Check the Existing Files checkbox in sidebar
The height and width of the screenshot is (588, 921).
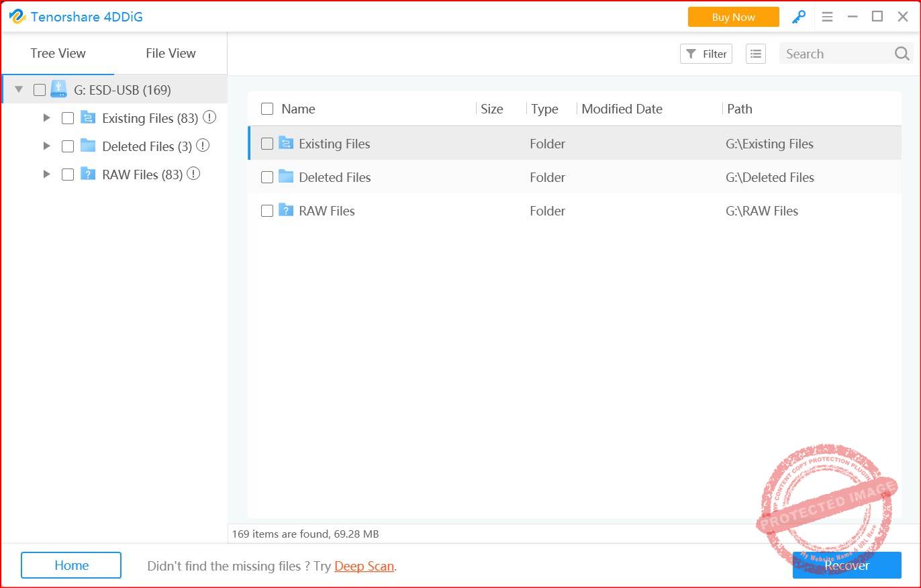(67, 117)
